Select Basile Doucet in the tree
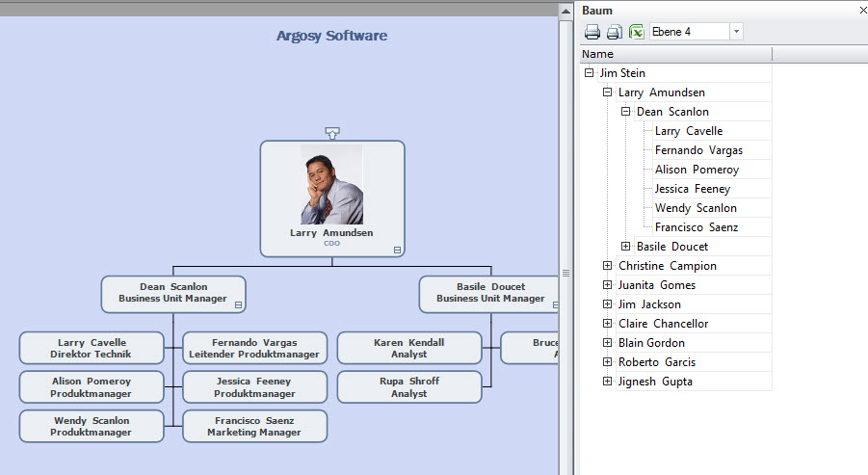 pyautogui.click(x=672, y=247)
